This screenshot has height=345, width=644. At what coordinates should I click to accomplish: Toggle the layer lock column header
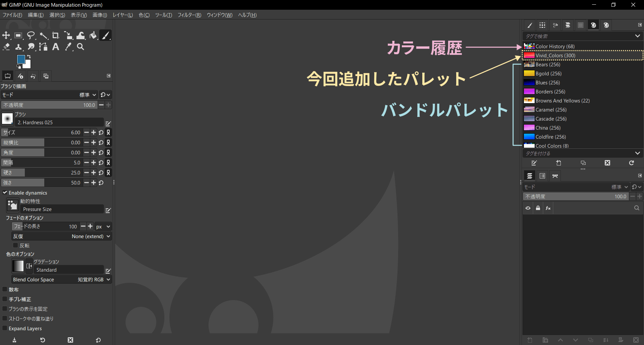pyautogui.click(x=538, y=208)
